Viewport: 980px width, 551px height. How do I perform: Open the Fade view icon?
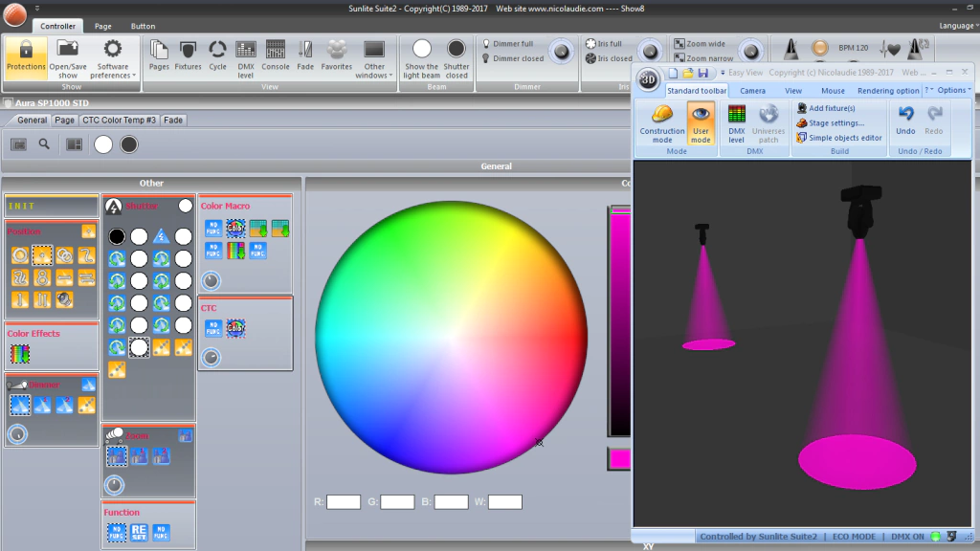pyautogui.click(x=305, y=56)
